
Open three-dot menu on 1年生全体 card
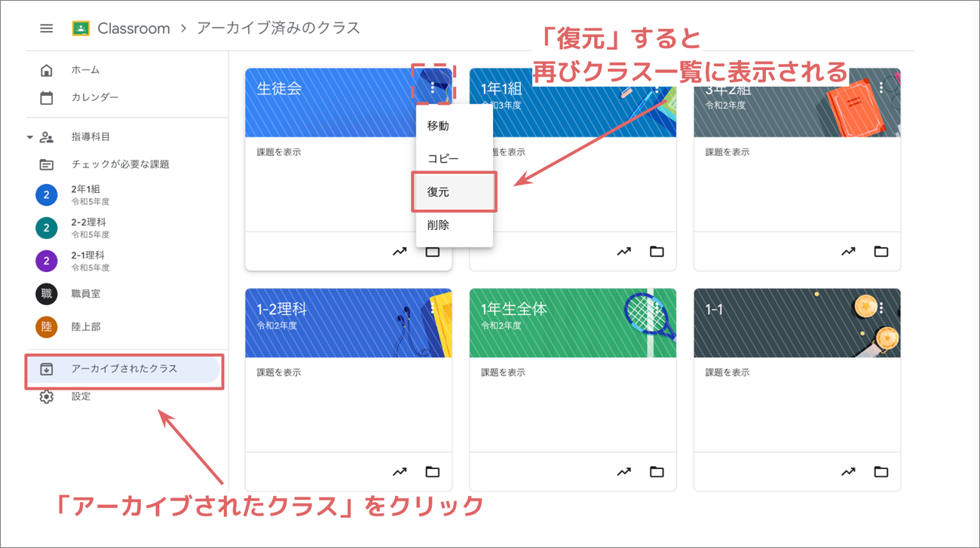[x=657, y=308]
